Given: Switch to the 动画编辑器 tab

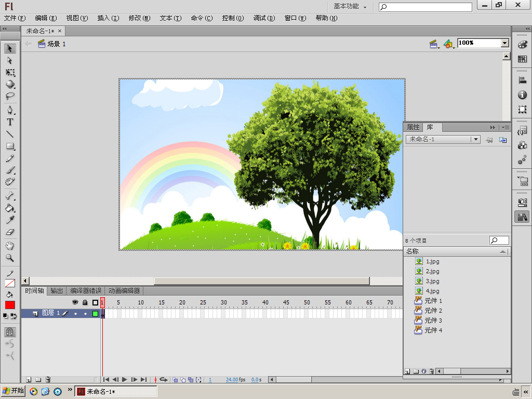Looking at the screenshot, I should [124, 291].
